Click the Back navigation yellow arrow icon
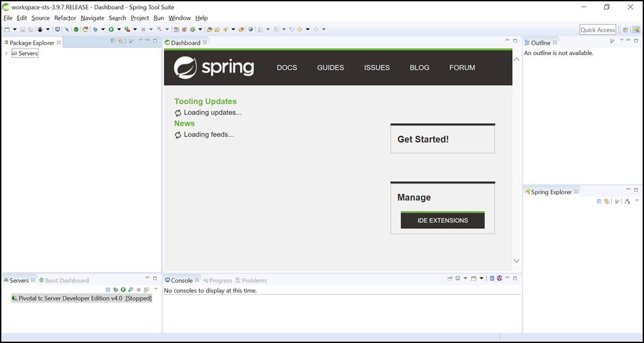 point(300,30)
